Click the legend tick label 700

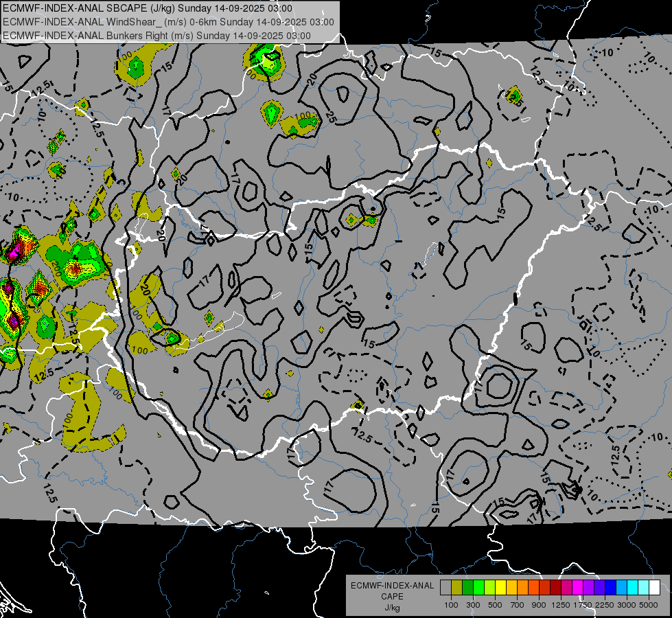click(x=518, y=605)
